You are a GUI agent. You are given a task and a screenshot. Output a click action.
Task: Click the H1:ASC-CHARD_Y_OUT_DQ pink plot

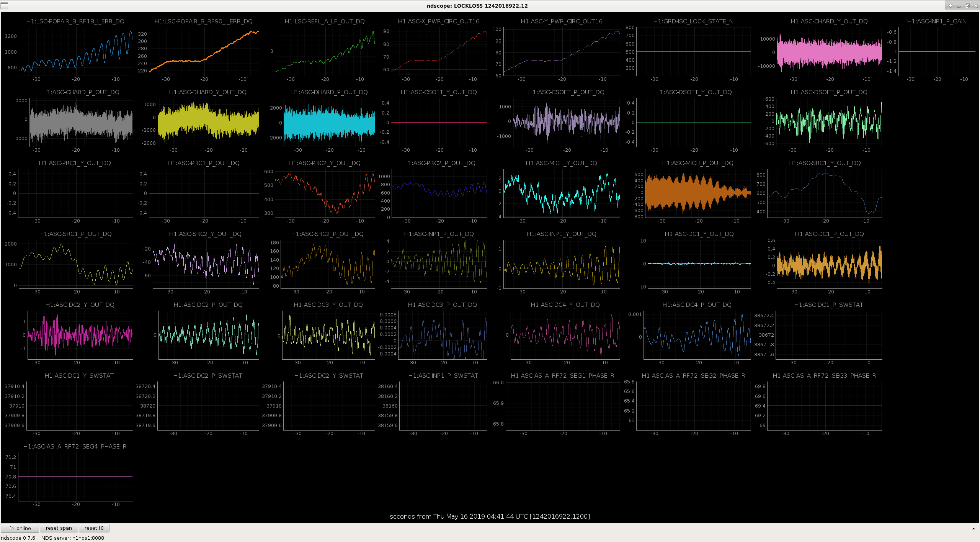(829, 51)
